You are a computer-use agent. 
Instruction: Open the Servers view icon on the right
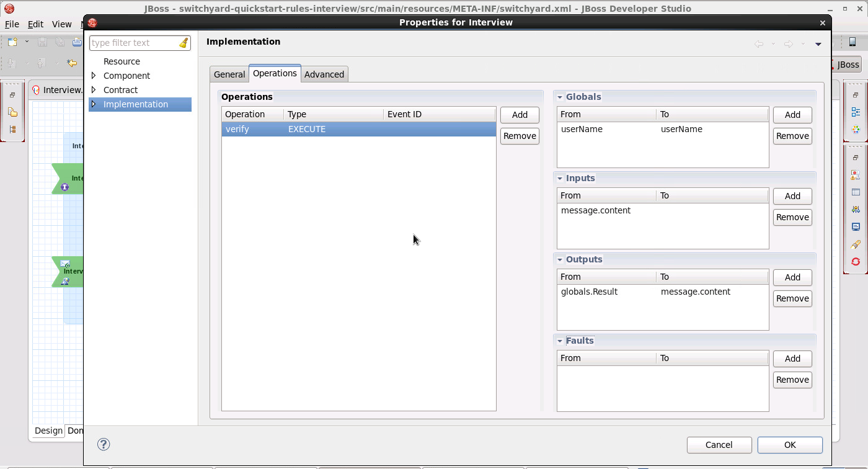coord(856,210)
